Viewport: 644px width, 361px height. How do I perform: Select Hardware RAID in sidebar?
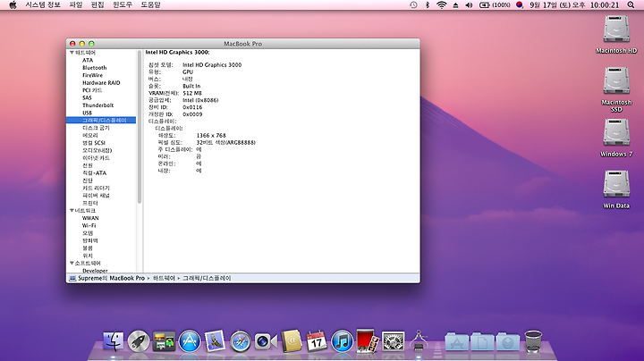(x=101, y=82)
